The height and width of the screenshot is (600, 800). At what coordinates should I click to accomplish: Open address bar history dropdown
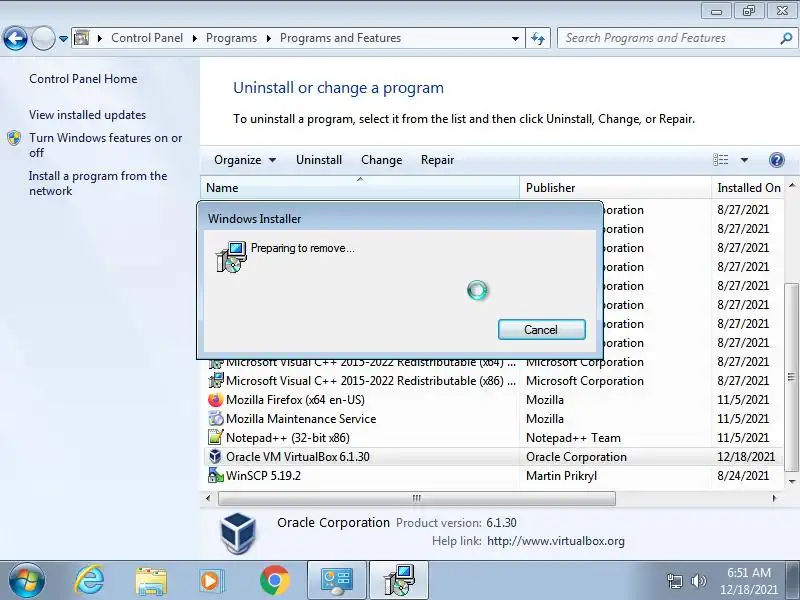click(x=515, y=39)
